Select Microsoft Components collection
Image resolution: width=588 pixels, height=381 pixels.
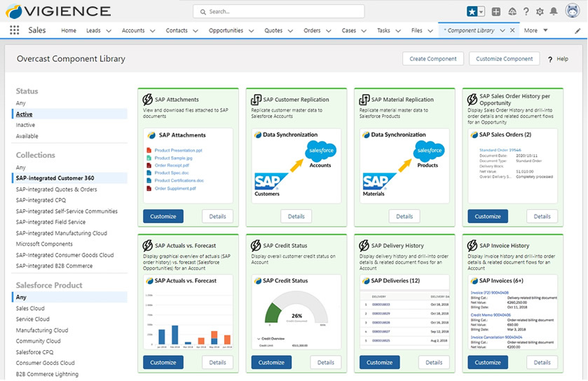[x=44, y=244]
